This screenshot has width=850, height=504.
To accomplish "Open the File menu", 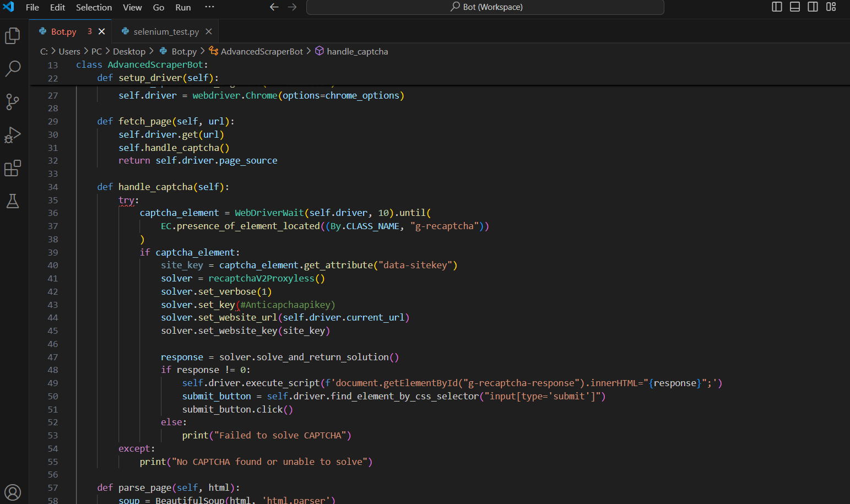I will click(33, 7).
